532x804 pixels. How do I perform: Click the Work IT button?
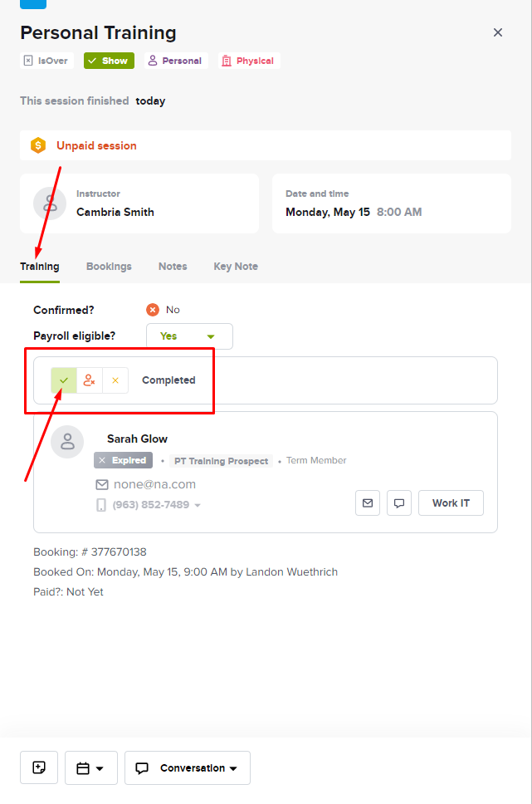pos(451,503)
